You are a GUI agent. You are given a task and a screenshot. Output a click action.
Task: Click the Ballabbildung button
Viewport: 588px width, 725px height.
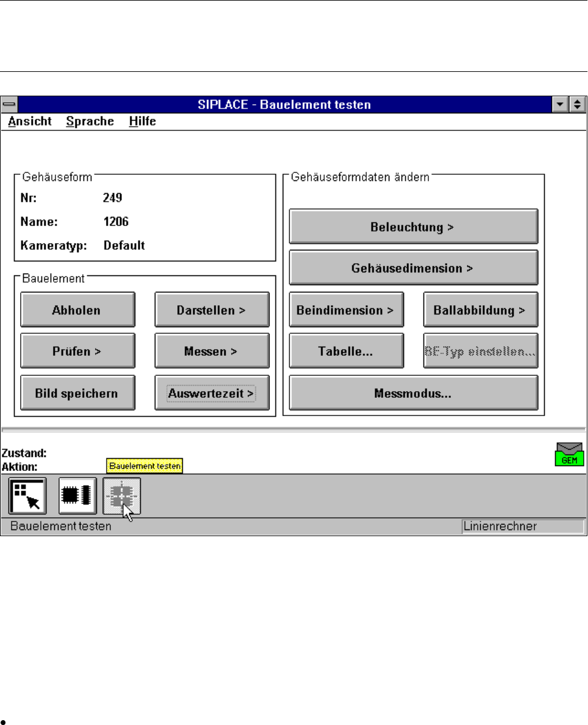click(480, 310)
